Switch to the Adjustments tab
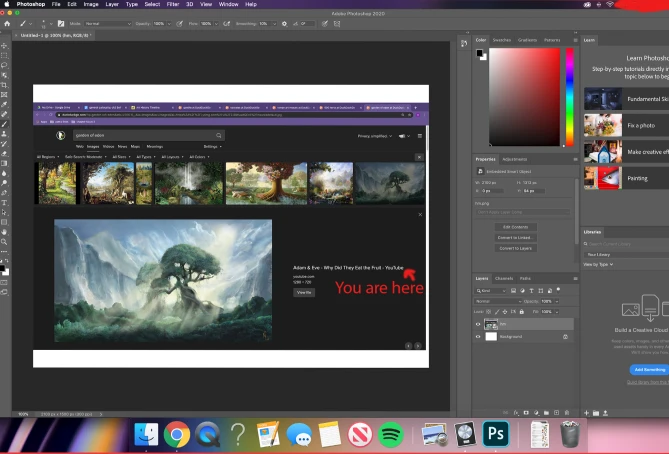 coord(515,159)
